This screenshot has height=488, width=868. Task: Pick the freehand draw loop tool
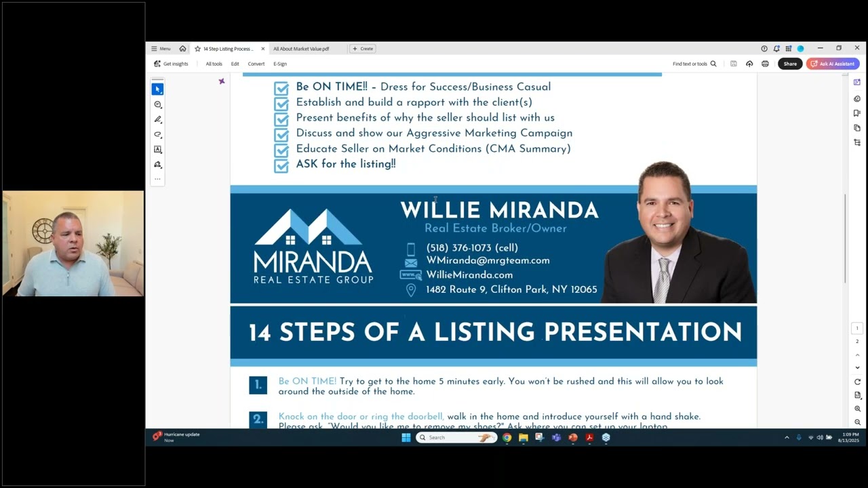pyautogui.click(x=158, y=134)
